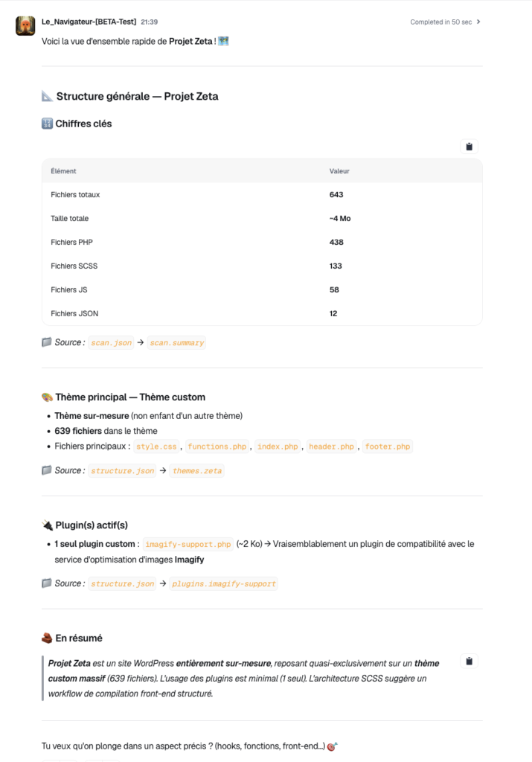Click the plug icon beside Plugin(s) actif(s)

[x=47, y=525]
